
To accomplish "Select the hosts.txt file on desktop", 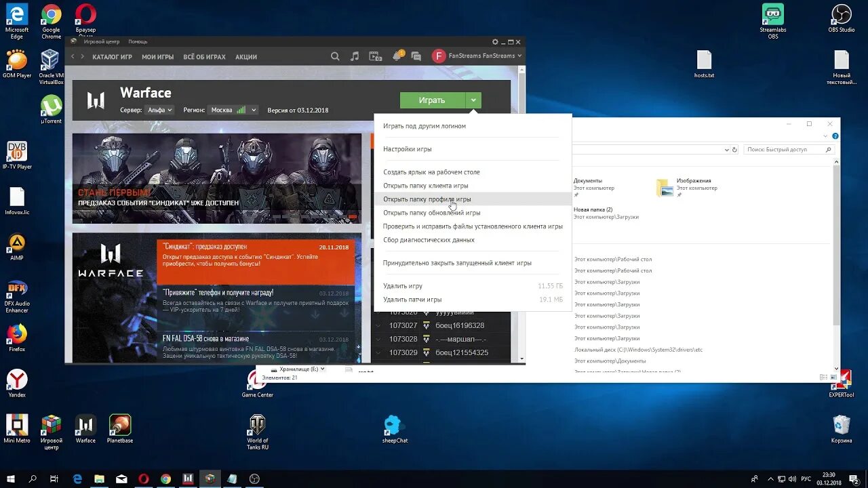I will 704,64.
